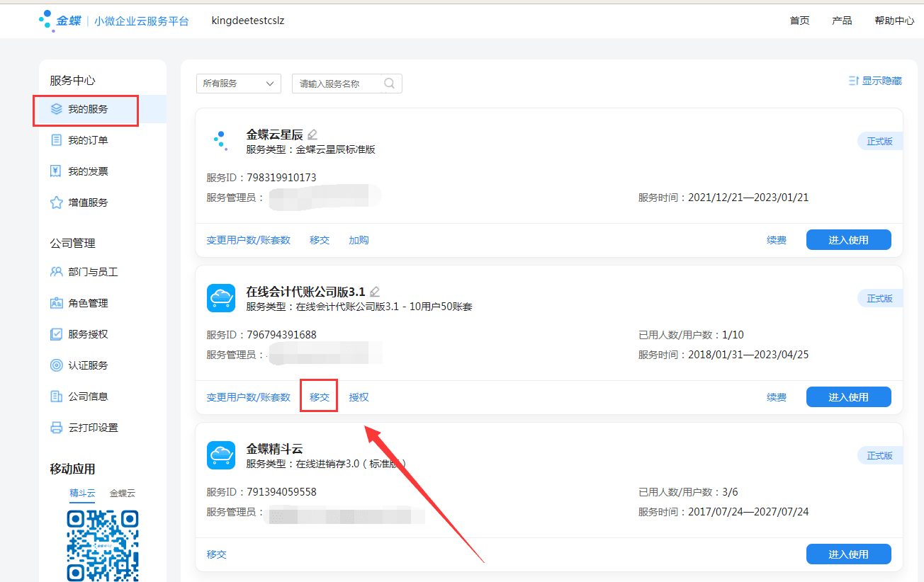Click the building icon beside 公司信息

tap(57, 396)
